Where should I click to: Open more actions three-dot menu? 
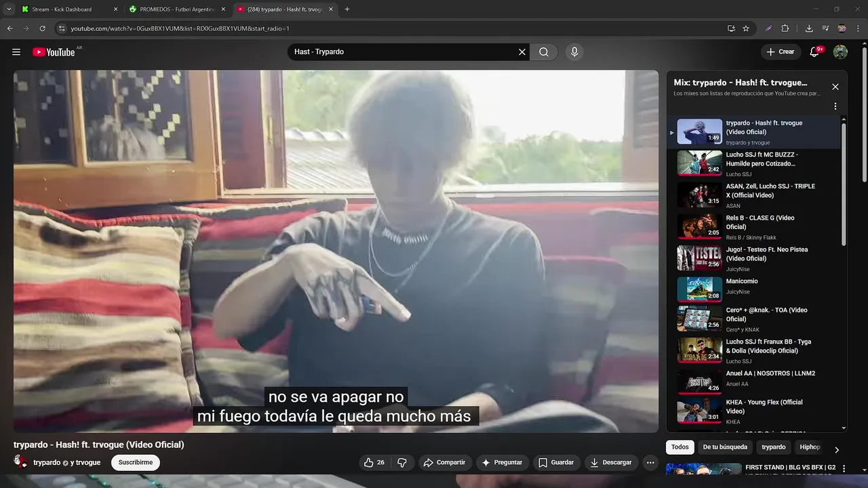click(650, 463)
